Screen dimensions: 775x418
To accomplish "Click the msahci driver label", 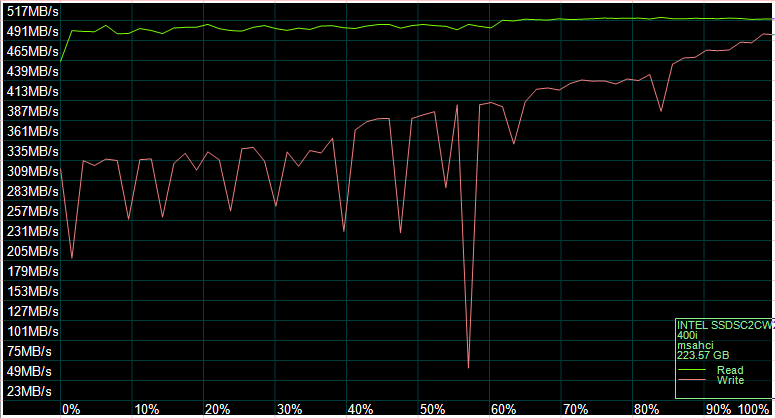I will pos(693,345).
